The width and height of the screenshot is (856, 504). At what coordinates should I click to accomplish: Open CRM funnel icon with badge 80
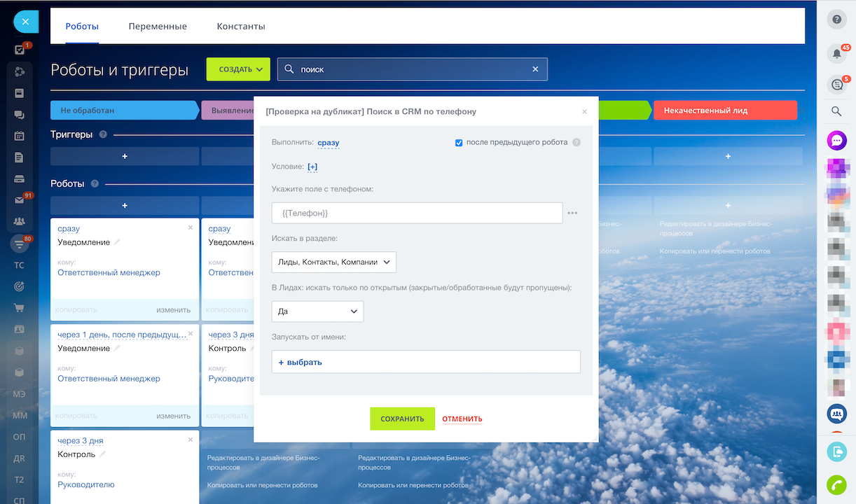point(20,244)
